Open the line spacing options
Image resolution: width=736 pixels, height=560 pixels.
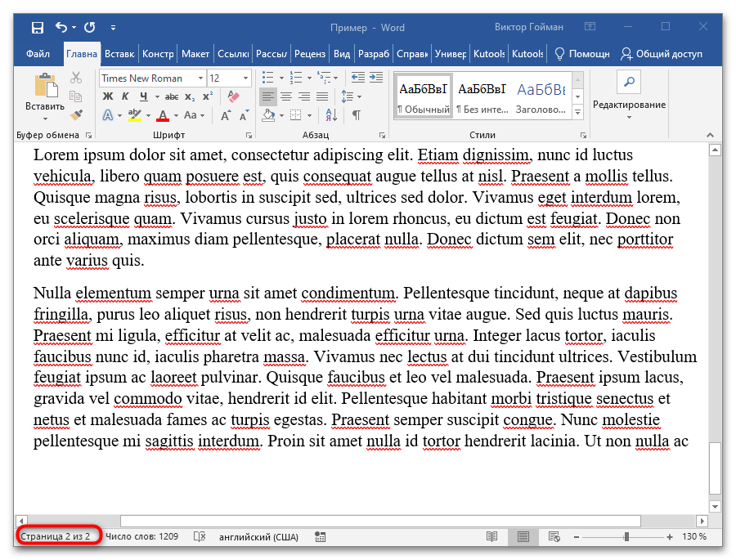tap(351, 96)
